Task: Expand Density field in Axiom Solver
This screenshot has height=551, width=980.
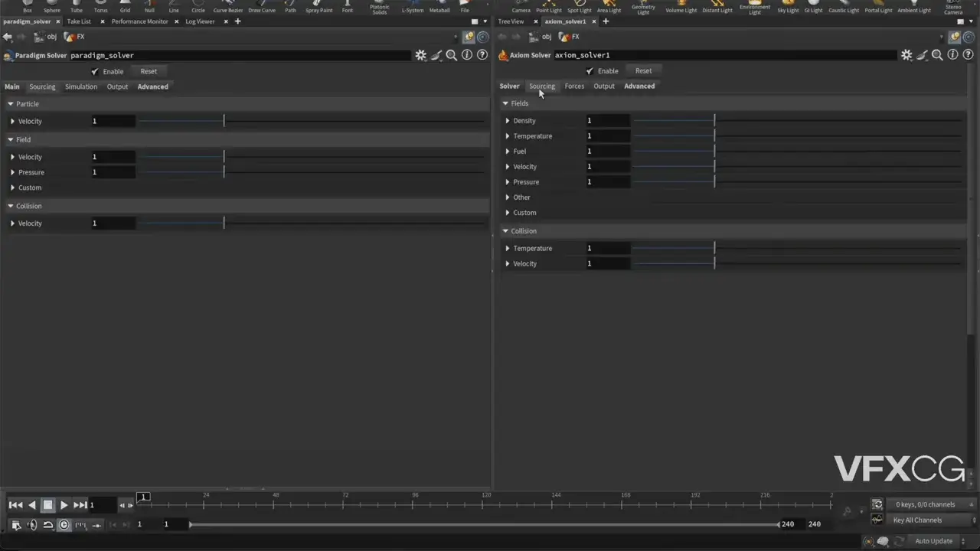Action: pyautogui.click(x=507, y=121)
